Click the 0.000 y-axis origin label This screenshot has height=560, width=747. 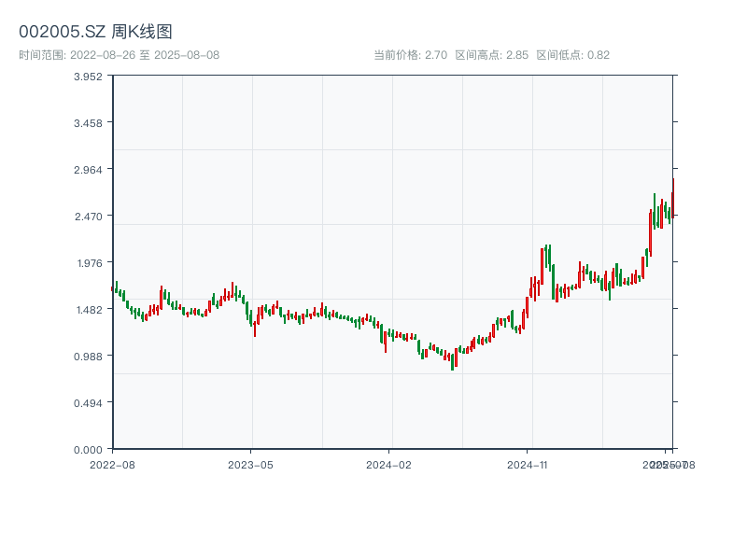coord(88,449)
